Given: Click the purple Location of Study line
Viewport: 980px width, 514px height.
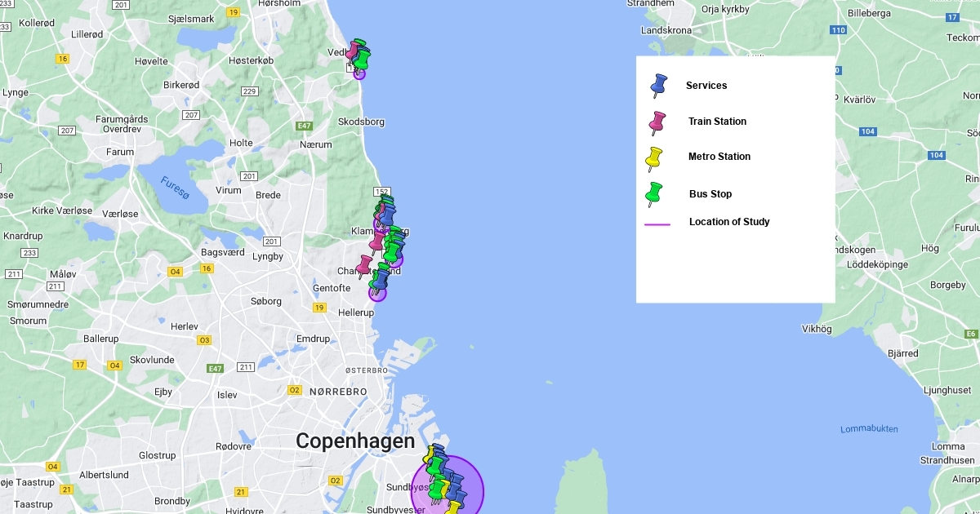Looking at the screenshot, I should [x=657, y=224].
